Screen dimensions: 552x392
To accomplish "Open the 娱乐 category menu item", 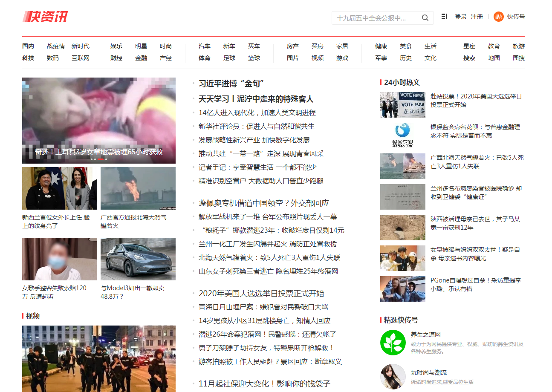I will point(116,46).
